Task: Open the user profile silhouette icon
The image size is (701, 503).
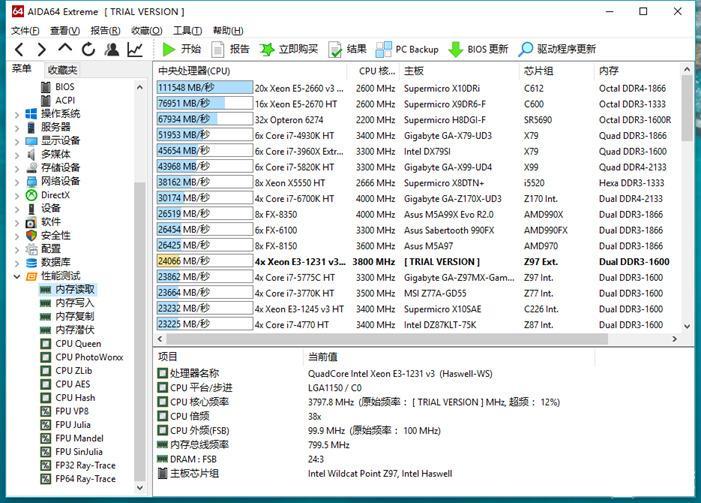Action: [x=112, y=49]
